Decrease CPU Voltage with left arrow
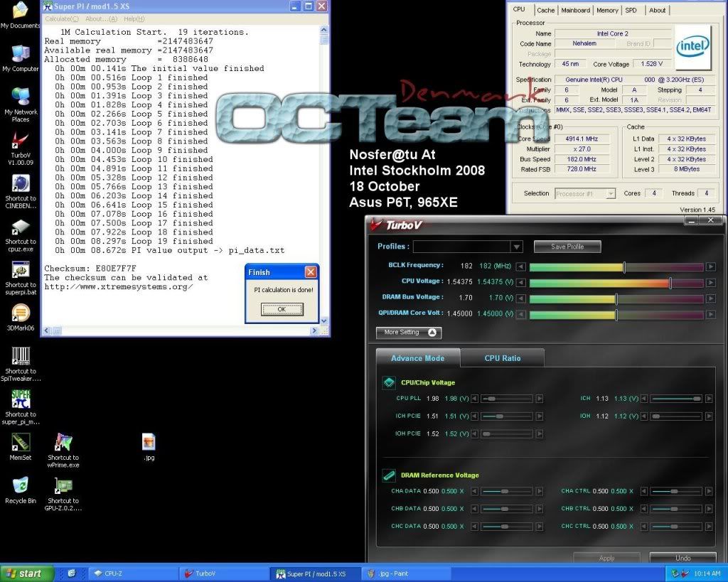Screen dimensions: 728x582 521,283
